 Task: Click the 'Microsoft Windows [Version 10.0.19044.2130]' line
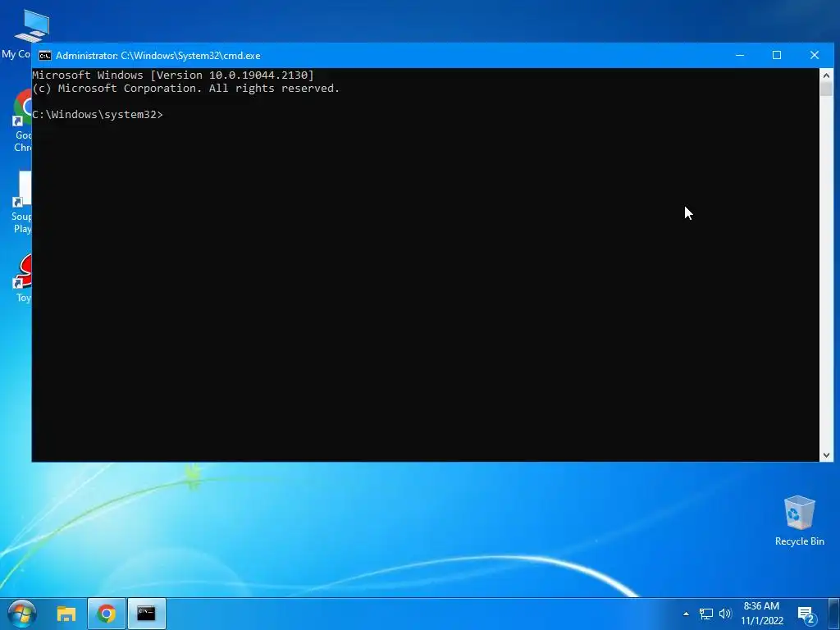pos(173,75)
